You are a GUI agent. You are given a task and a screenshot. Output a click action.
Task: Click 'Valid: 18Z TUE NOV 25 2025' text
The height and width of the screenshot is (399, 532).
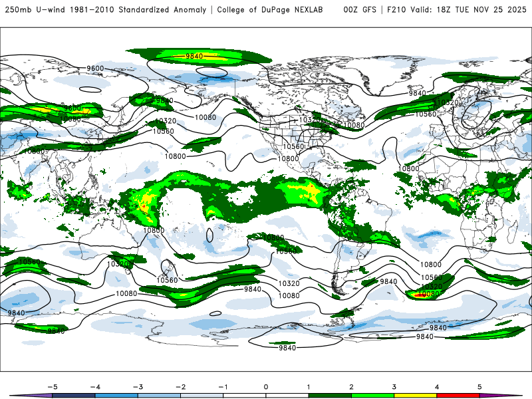pos(468,10)
